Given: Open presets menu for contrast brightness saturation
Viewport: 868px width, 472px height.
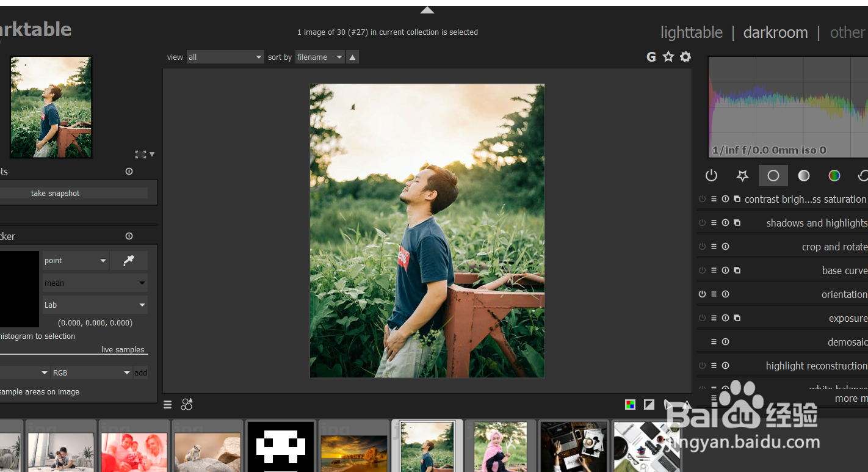Looking at the screenshot, I should (x=714, y=199).
